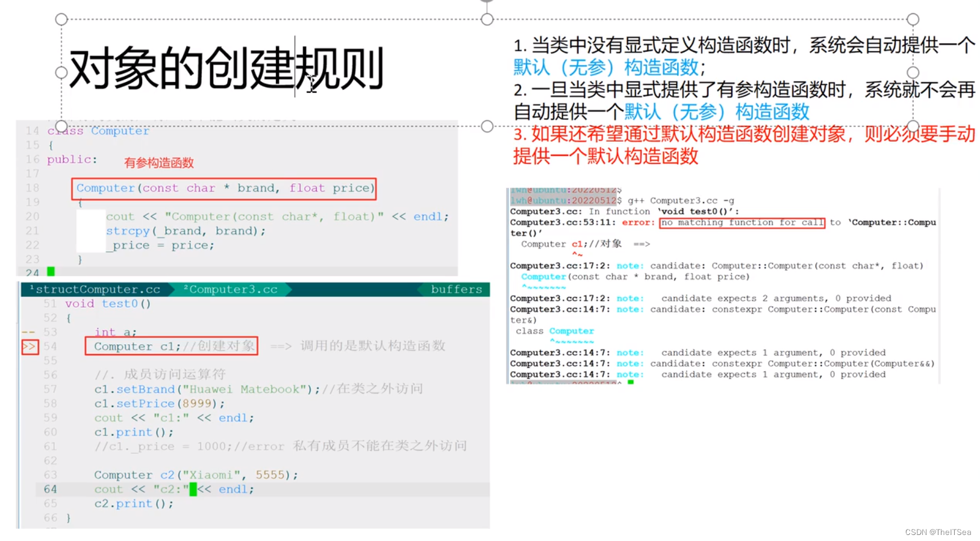Select the top-right resize handle of the title box
This screenshot has height=541, width=980.
(913, 19)
